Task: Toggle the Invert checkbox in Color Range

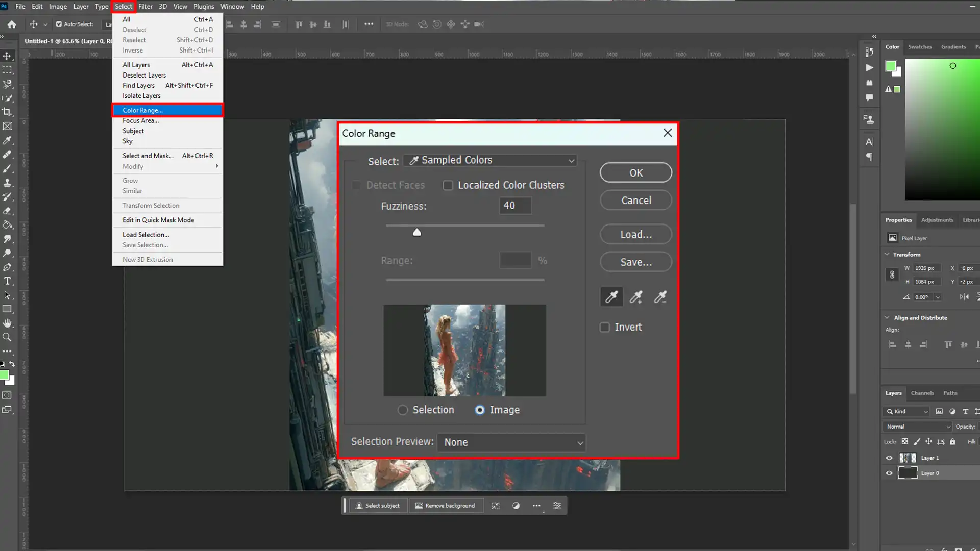Action: pyautogui.click(x=604, y=327)
